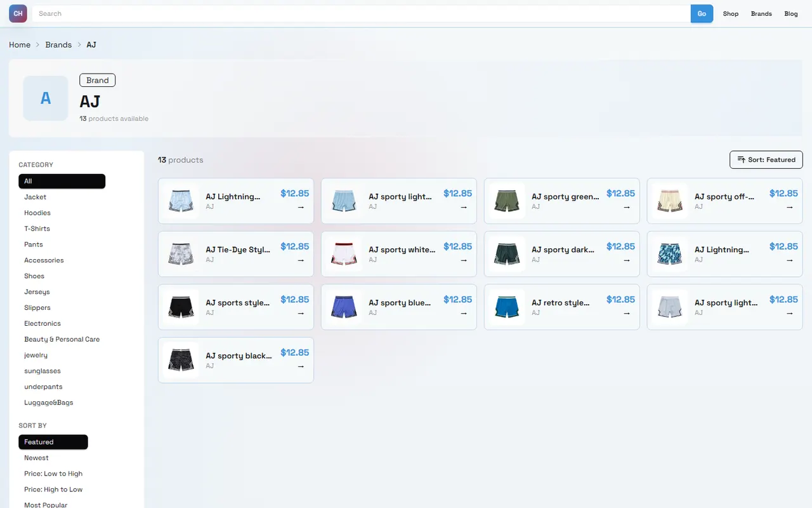Viewport: 812px width, 508px height.
Task: Focus the Search input field
Action: coord(362,13)
